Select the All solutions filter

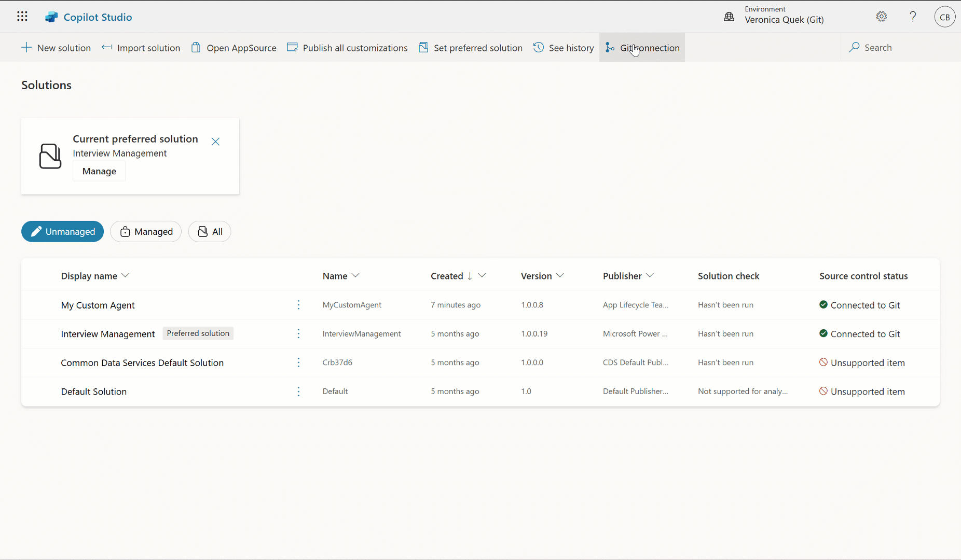click(x=210, y=231)
